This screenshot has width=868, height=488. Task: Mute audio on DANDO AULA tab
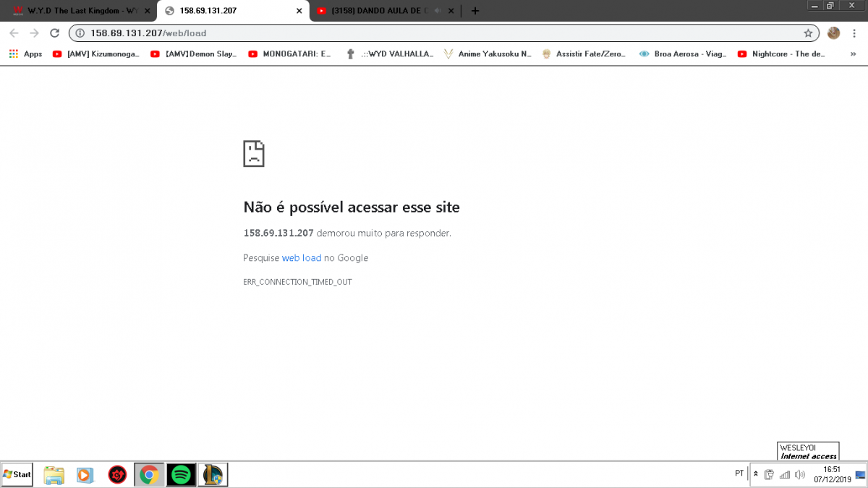click(x=438, y=11)
